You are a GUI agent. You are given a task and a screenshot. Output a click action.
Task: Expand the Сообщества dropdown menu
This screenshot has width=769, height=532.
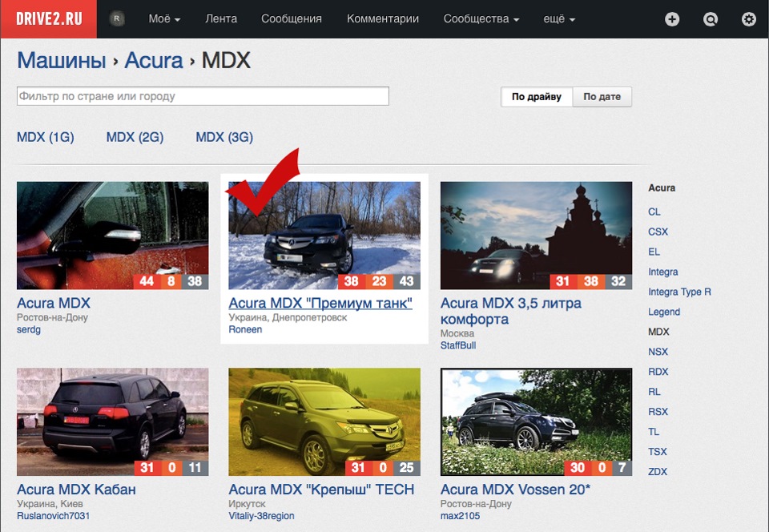coord(481,18)
